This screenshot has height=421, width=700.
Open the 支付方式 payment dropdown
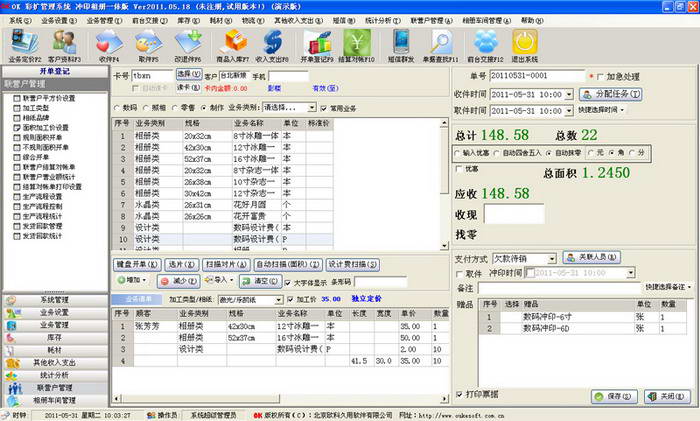550,258
